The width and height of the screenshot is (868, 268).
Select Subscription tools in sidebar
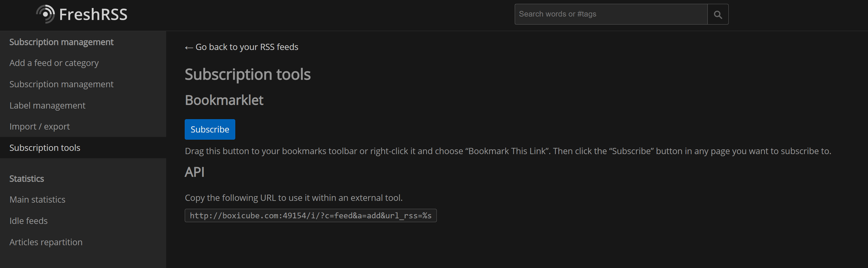coord(45,148)
